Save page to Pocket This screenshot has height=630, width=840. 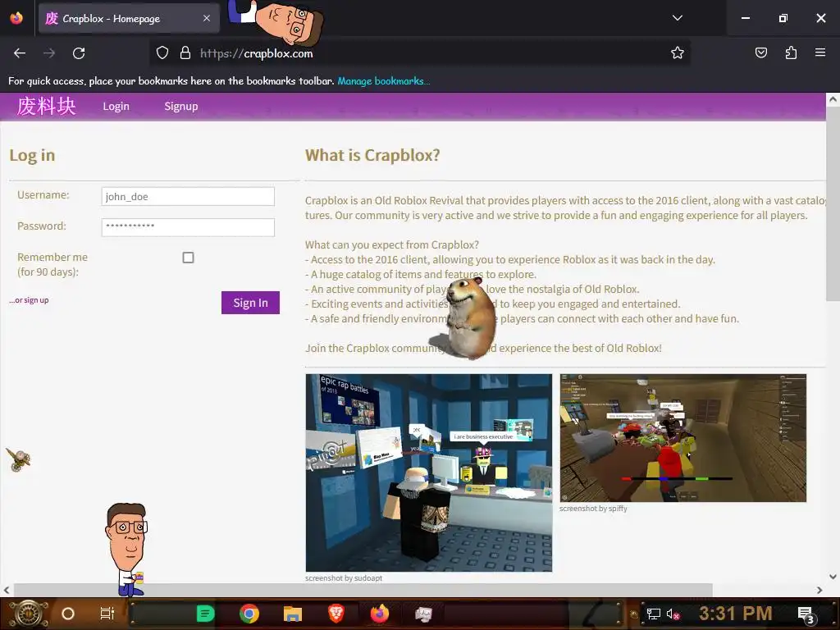pyautogui.click(x=760, y=52)
